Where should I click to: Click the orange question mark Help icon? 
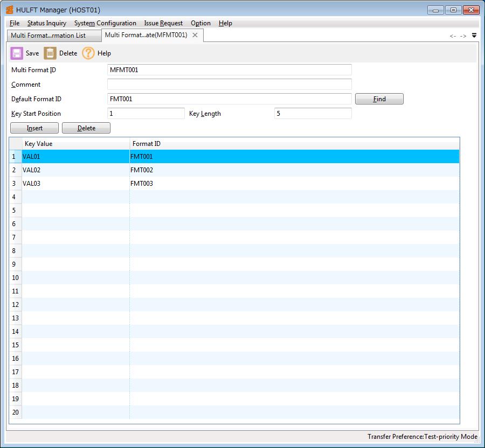click(88, 53)
